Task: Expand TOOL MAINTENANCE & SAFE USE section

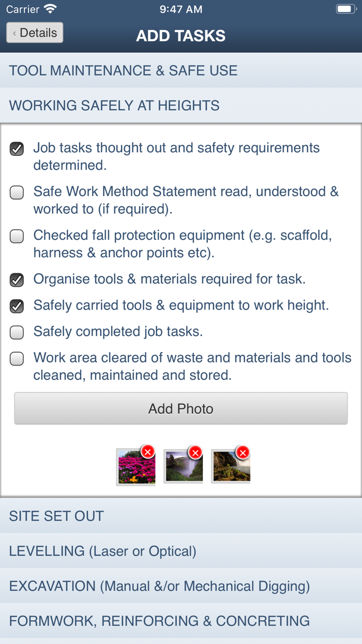Action: (181, 70)
